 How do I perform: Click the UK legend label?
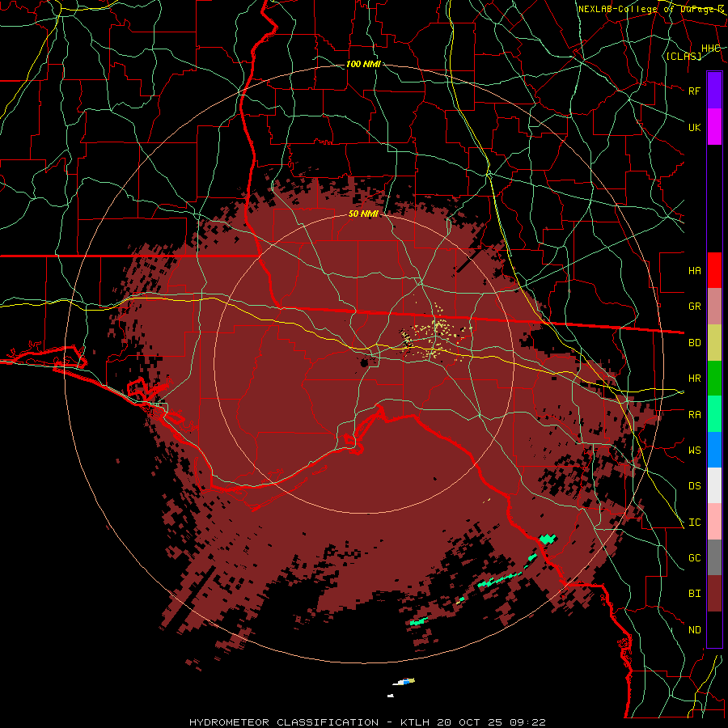click(x=694, y=127)
